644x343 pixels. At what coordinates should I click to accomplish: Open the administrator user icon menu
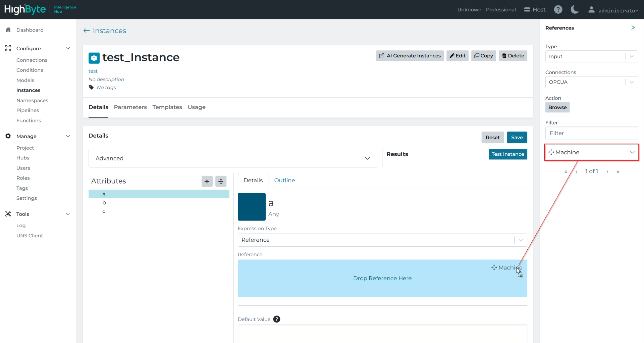point(591,10)
